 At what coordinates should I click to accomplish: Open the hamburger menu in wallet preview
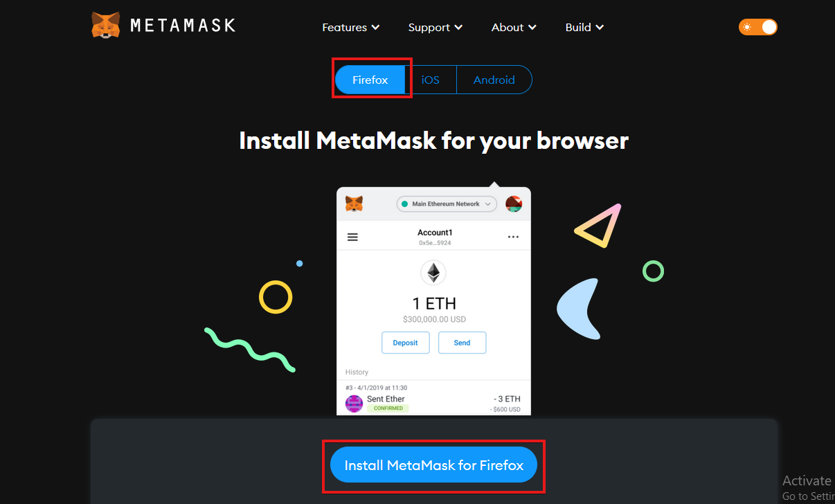[x=352, y=237]
